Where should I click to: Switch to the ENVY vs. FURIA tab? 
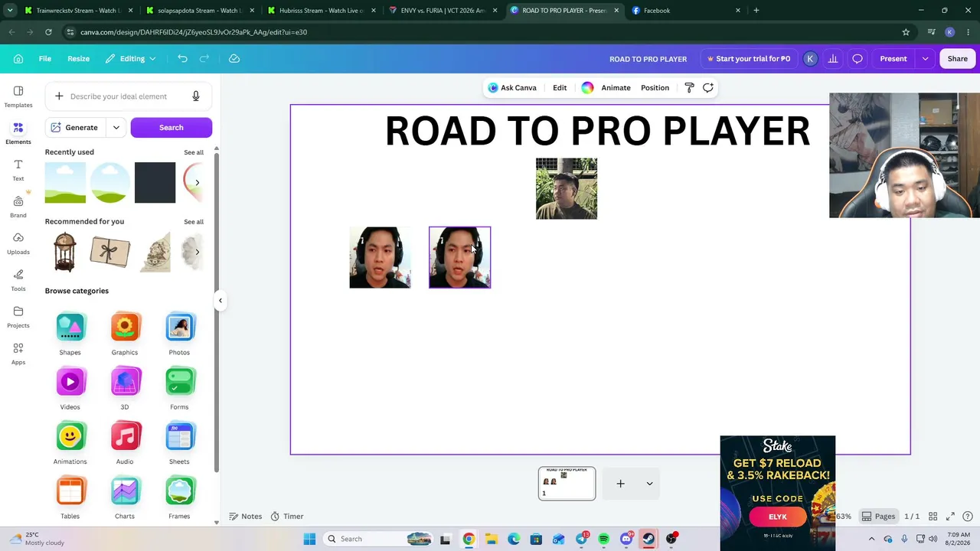443,11
